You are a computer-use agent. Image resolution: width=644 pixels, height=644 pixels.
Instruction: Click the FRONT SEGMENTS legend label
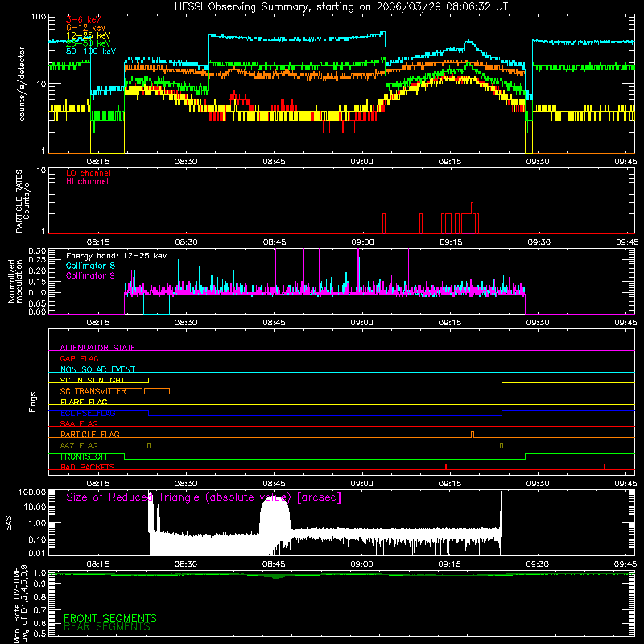click(x=110, y=618)
